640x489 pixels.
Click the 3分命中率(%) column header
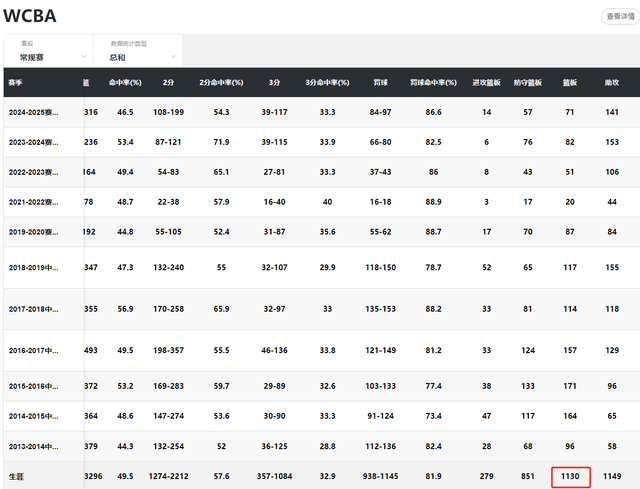click(327, 82)
